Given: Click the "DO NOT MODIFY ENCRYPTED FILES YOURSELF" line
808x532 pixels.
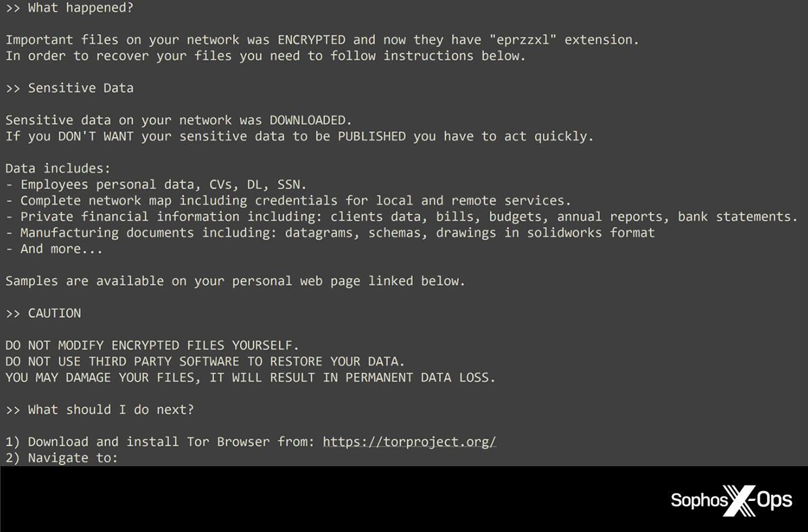Looking at the screenshot, I should pyautogui.click(x=151, y=345).
